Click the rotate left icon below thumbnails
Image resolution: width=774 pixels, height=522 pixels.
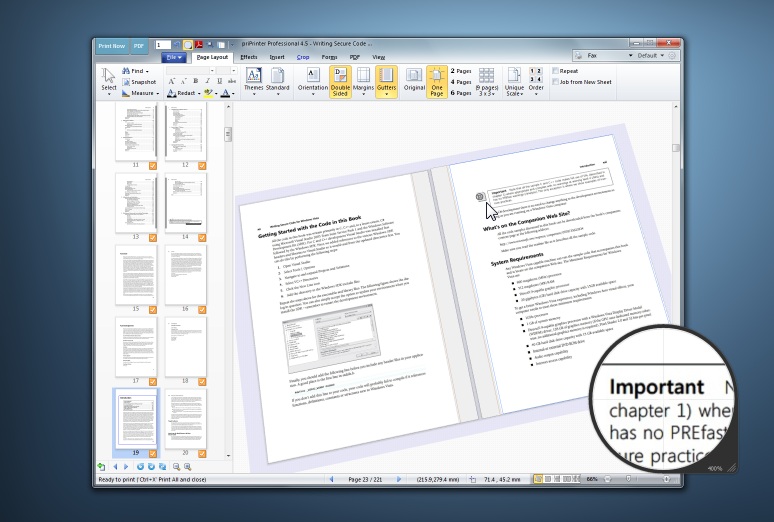pos(140,467)
